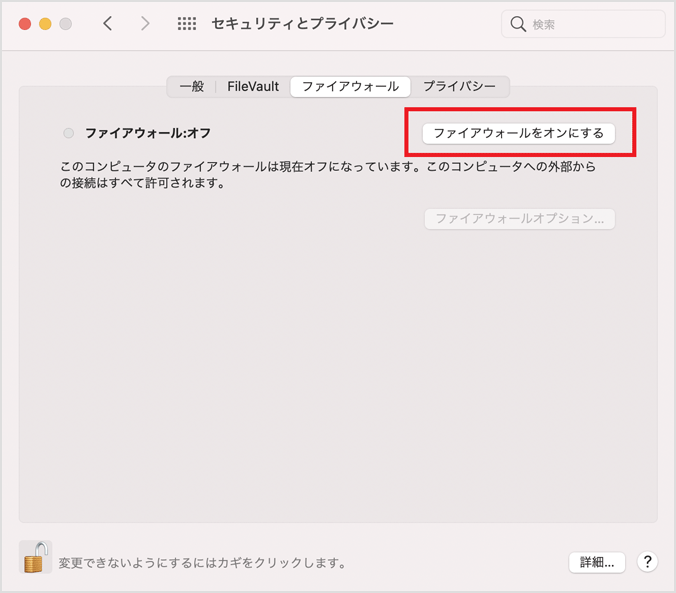Click the magnifying glass search icon
Screen dimensions: 676x593
coord(518,24)
